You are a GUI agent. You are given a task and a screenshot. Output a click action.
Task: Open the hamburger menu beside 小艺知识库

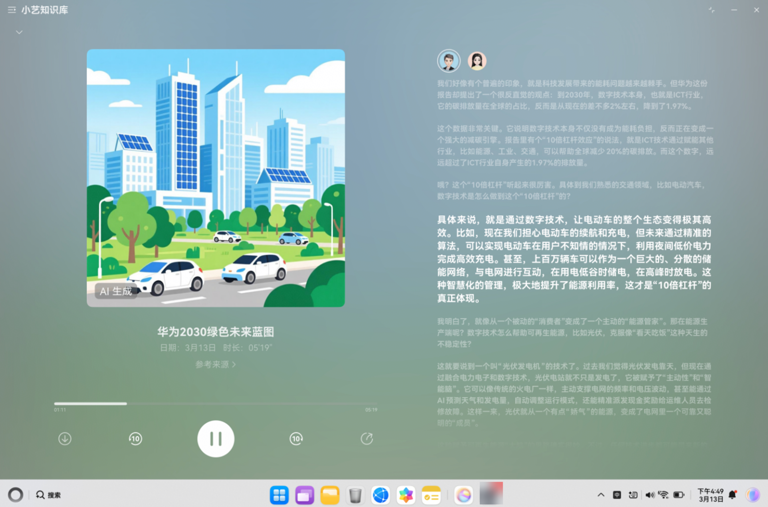(12, 10)
